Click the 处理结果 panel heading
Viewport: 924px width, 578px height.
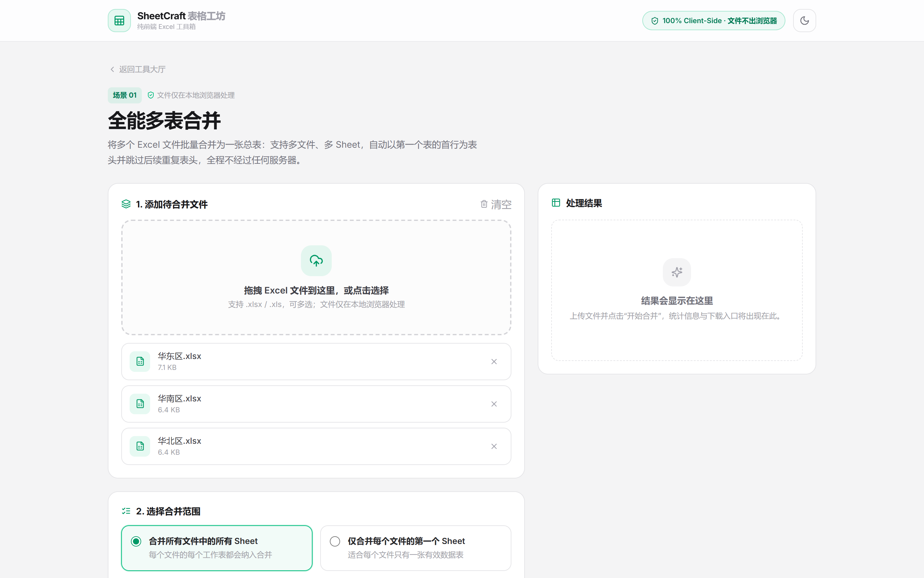[584, 203]
